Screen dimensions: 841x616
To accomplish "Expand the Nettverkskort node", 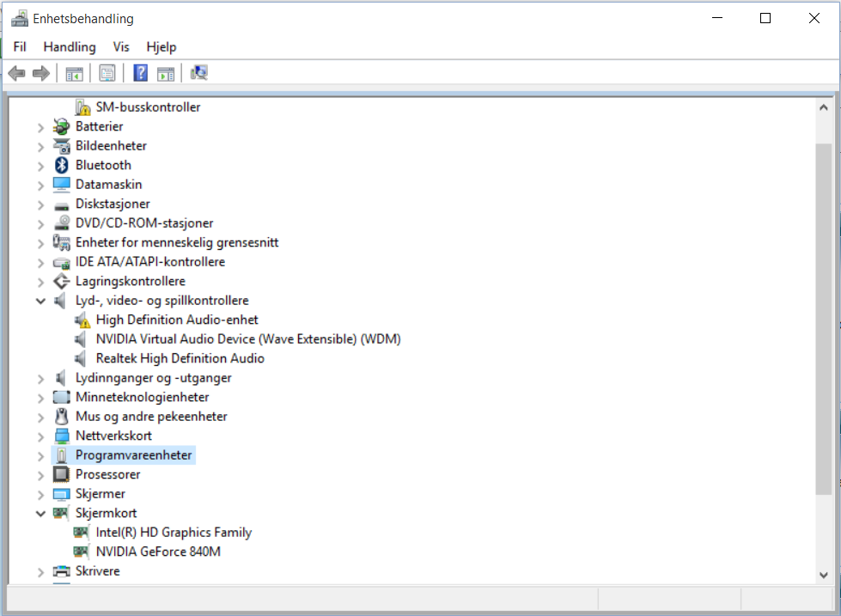I will click(40, 436).
